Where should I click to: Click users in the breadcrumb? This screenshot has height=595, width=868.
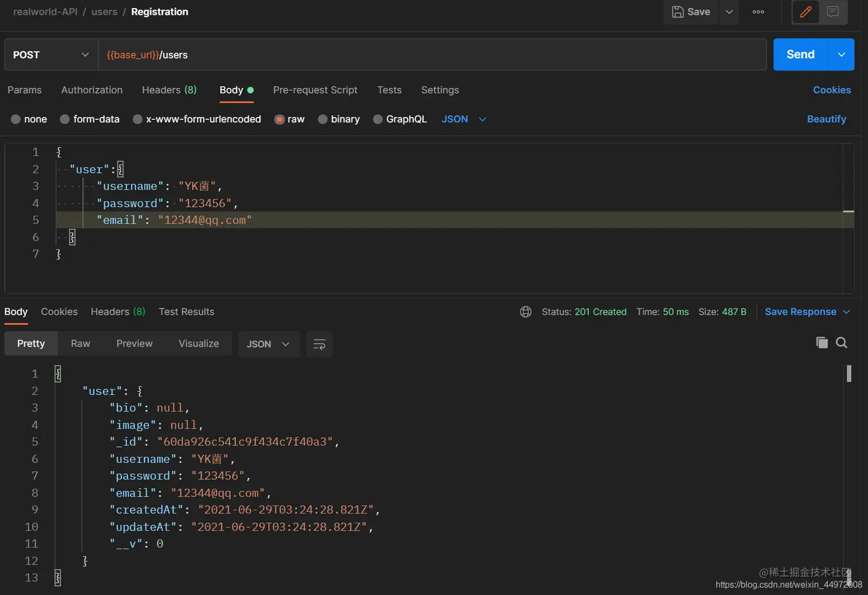pos(104,12)
